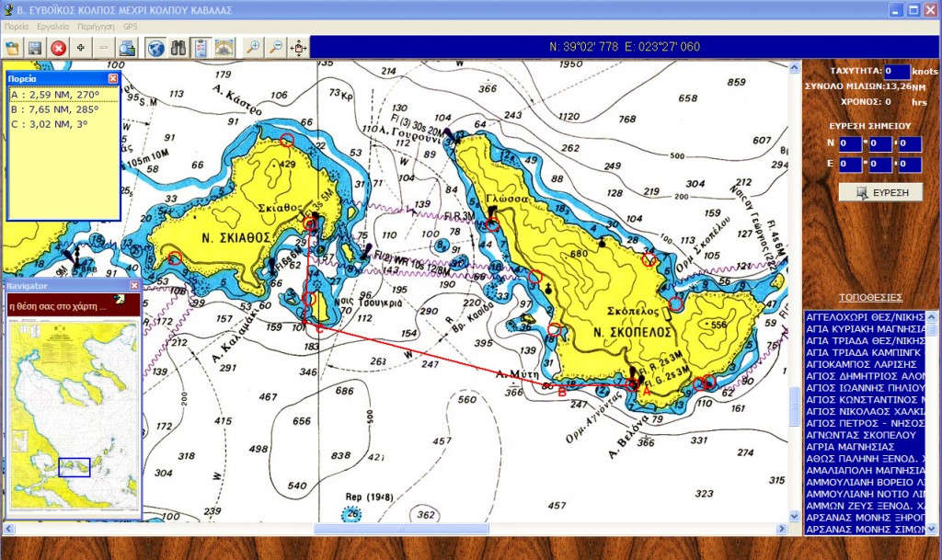Select ΑΓΙΑ ΤΡΙΑΔΑ ΘΕΣ/ΝΙΚΗΣ in locations list
This screenshot has height=560, width=942.
(865, 340)
